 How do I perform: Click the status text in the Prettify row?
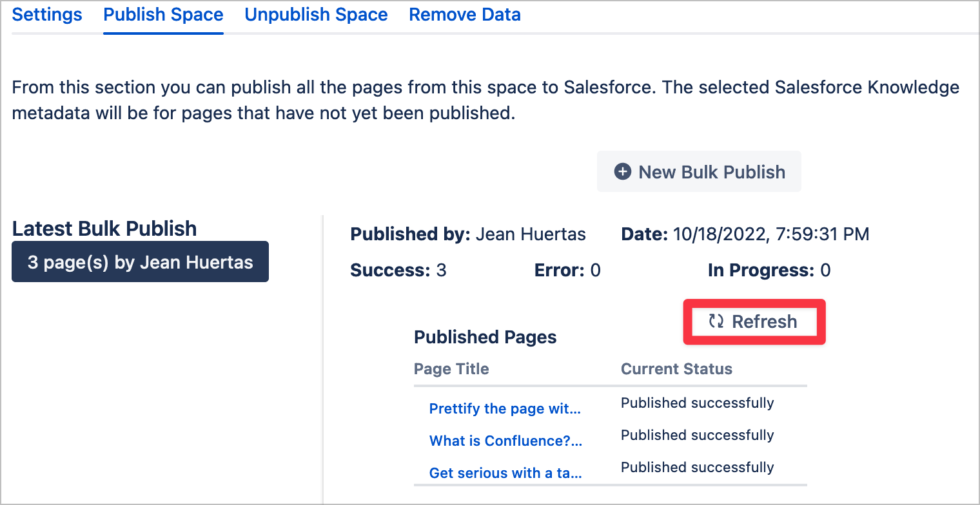(x=697, y=403)
